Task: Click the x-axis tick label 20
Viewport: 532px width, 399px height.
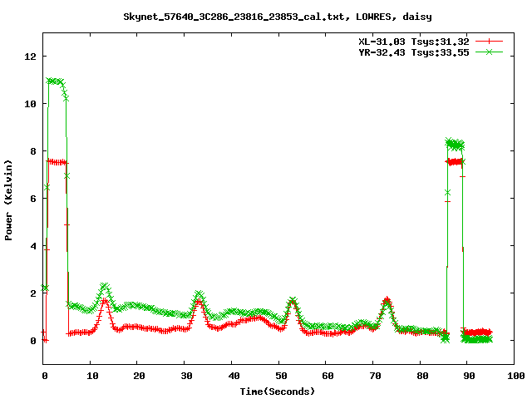Action: 139,376
